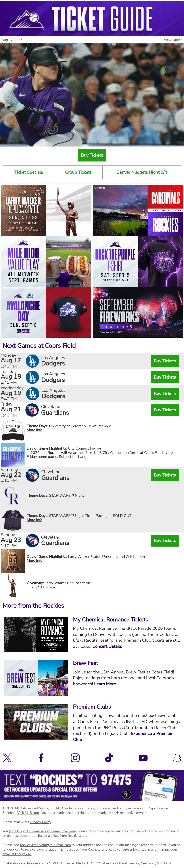Viewport: 184px width, 868px height.
Task: Open the Concert Details link
Action: click(107, 646)
